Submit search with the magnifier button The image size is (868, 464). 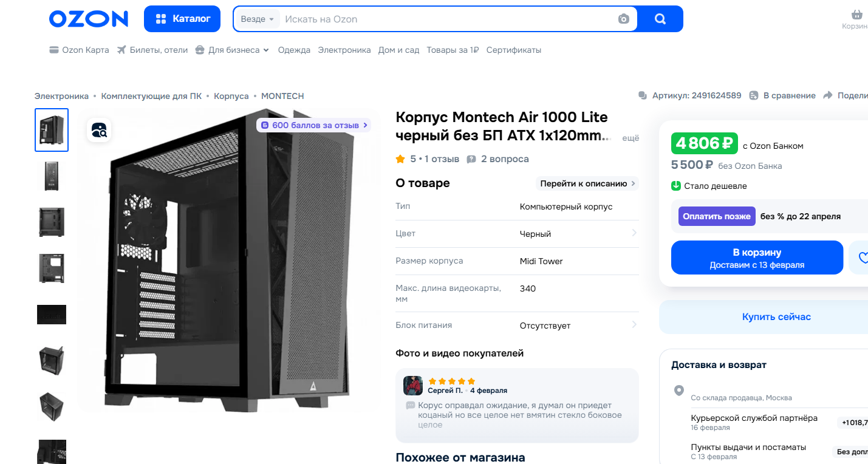(x=660, y=19)
